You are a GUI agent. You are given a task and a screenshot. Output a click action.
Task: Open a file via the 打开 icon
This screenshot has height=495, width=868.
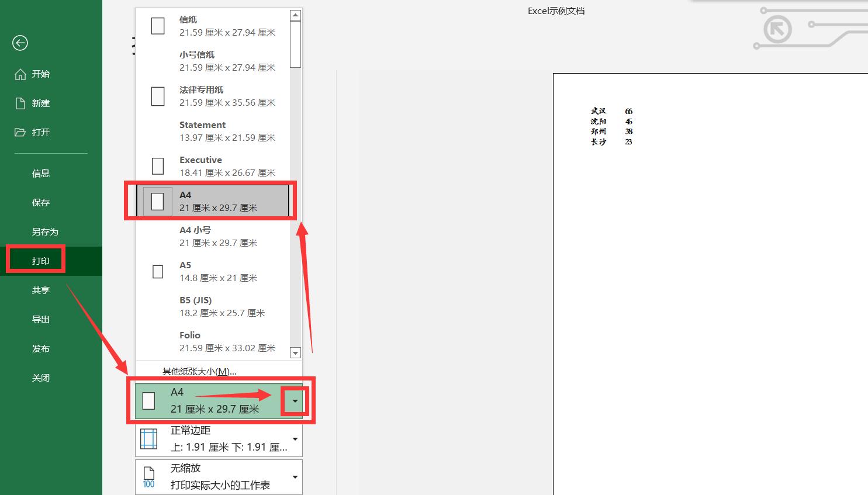(x=20, y=132)
